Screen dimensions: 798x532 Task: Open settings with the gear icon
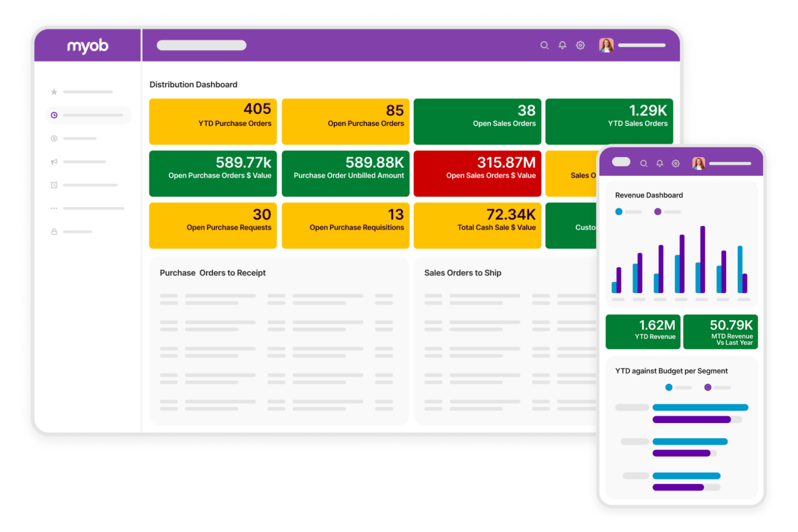coord(580,45)
